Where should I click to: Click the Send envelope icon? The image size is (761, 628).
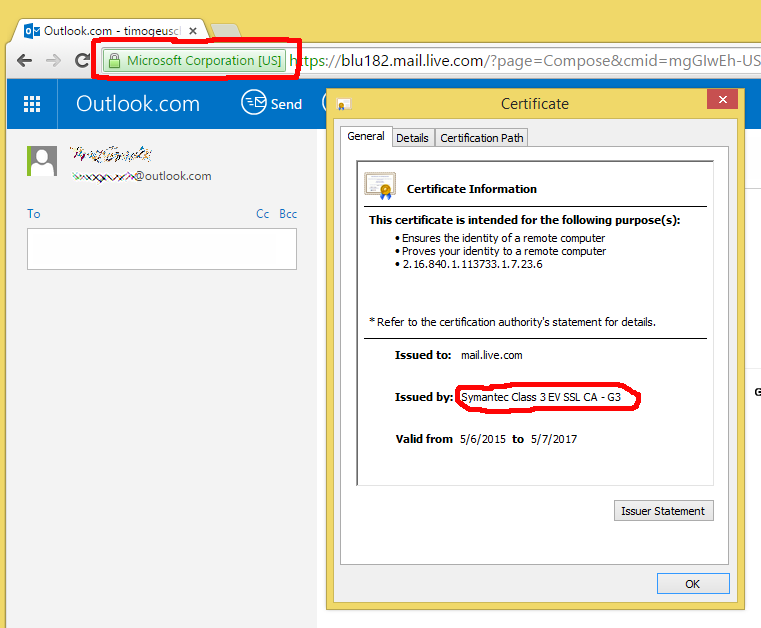coord(254,102)
